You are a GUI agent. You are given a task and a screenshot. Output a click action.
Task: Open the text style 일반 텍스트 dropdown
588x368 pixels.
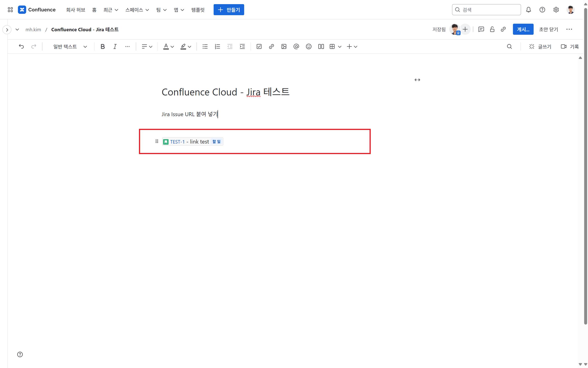click(70, 46)
